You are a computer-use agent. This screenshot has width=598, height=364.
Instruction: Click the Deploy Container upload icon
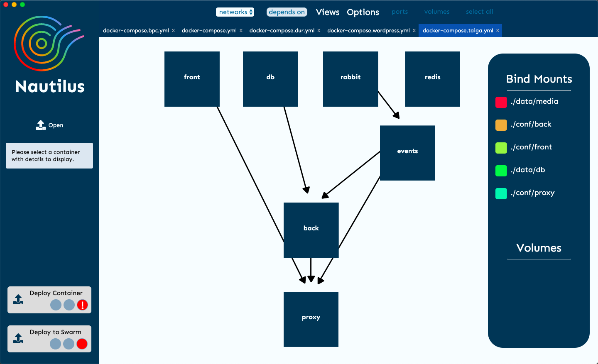pos(18,299)
